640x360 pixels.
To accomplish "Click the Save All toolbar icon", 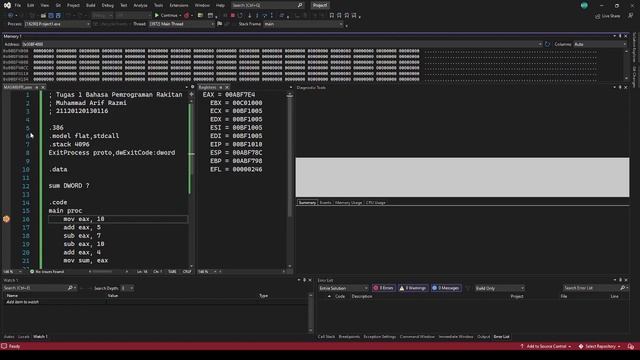I will tap(58, 16).
